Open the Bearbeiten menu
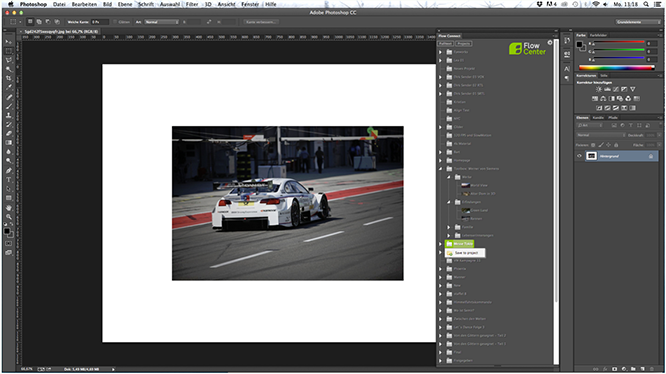The image size is (666, 374). pyautogui.click(x=84, y=4)
